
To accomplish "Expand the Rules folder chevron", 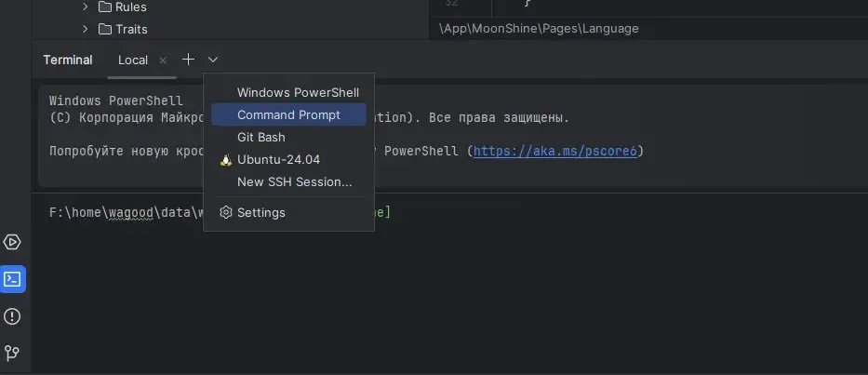I will pyautogui.click(x=85, y=7).
